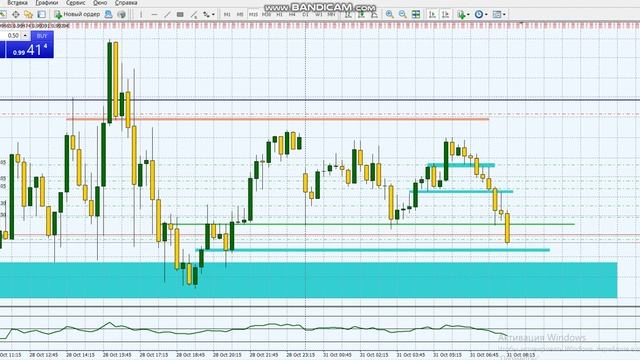The width and height of the screenshot is (640, 360).
Task: Expand the periods clock dropdown arrow
Action: (486, 15)
